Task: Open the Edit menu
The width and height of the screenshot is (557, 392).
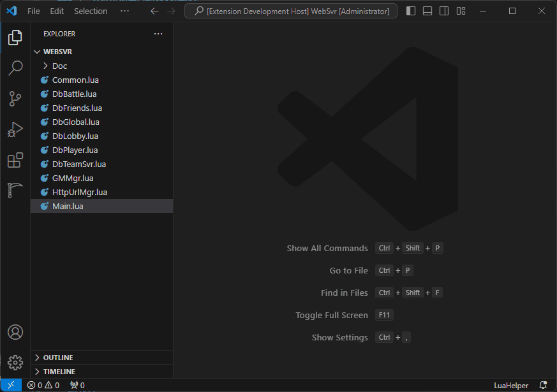Action: (57, 11)
